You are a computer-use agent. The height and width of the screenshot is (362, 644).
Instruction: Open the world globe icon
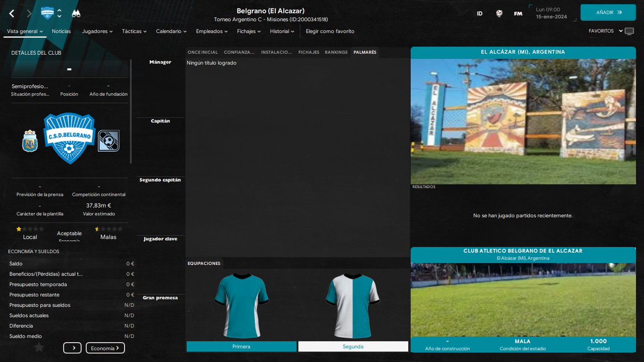pyautogui.click(x=499, y=13)
